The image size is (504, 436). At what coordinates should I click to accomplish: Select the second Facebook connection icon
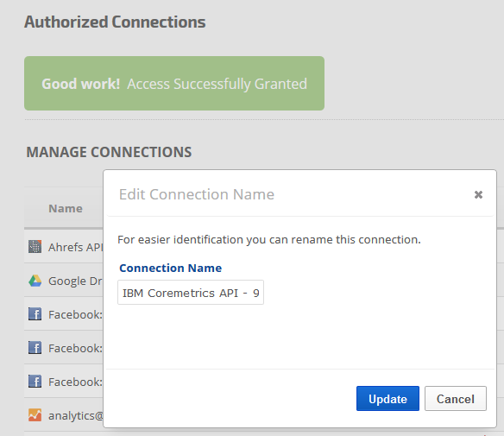point(35,348)
